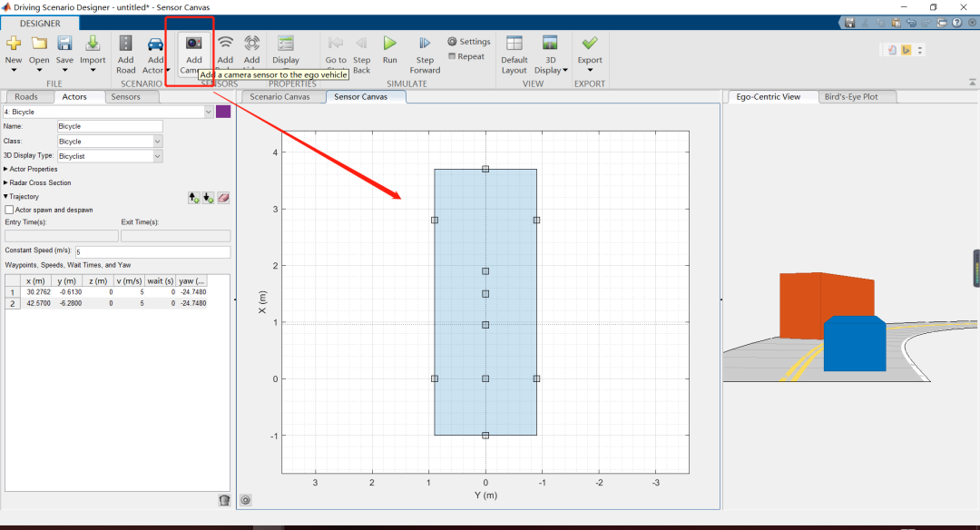Image resolution: width=980 pixels, height=530 pixels.
Task: Click the Add Actor car icon
Action: point(155,44)
